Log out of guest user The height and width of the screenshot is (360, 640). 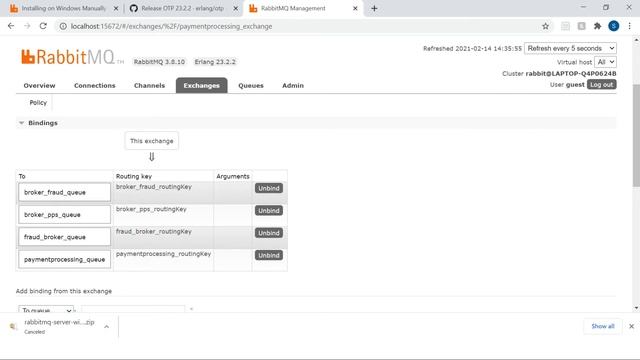pos(602,84)
